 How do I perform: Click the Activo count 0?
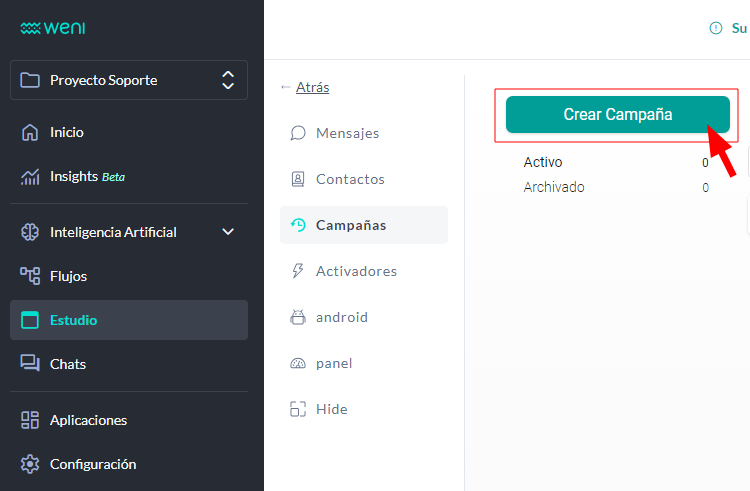(x=705, y=163)
